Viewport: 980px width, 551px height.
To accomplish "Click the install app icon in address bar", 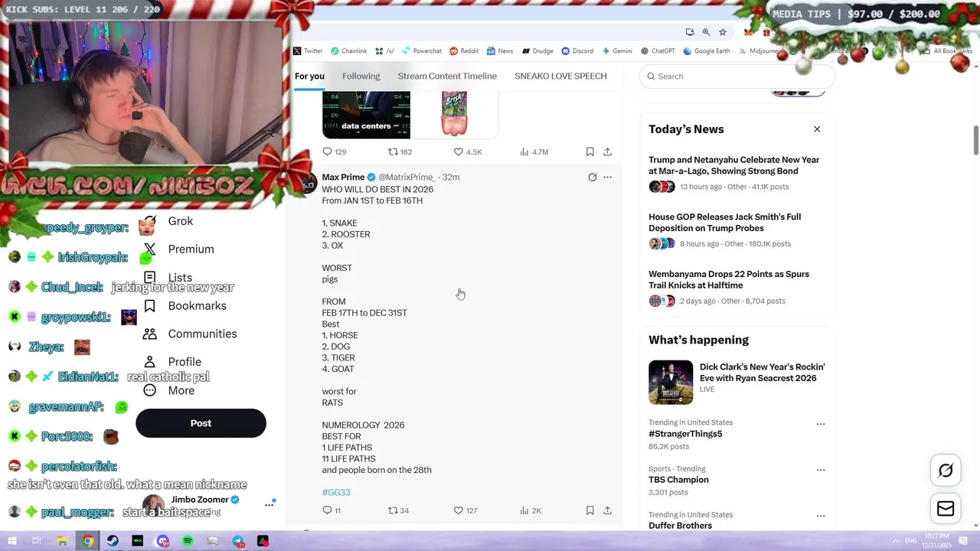I will [690, 32].
